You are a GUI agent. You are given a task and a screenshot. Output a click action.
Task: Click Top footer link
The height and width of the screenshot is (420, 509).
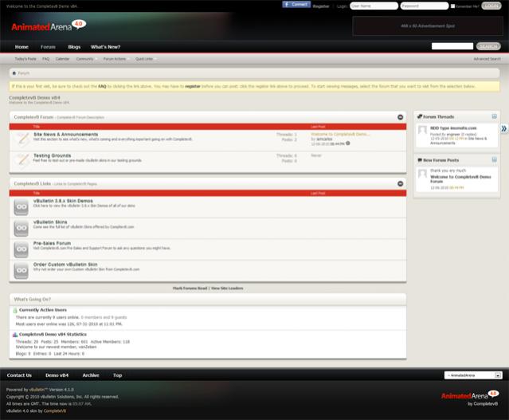118,375
